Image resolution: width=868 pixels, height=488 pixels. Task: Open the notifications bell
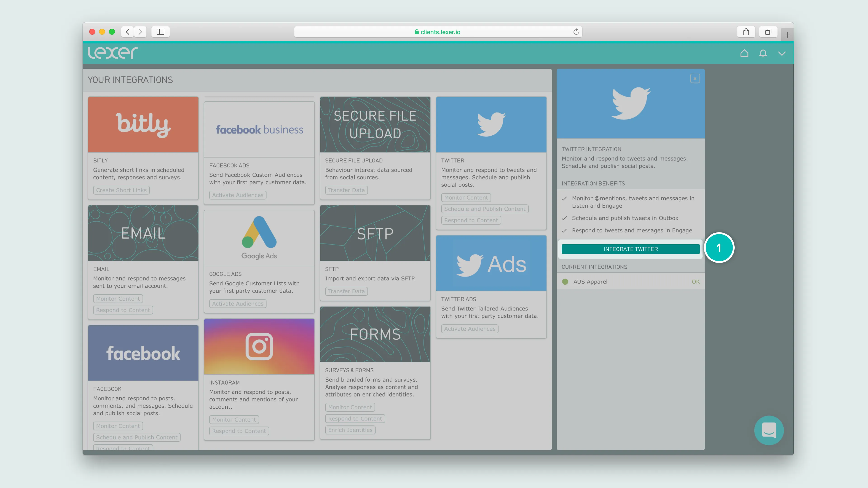pos(763,53)
